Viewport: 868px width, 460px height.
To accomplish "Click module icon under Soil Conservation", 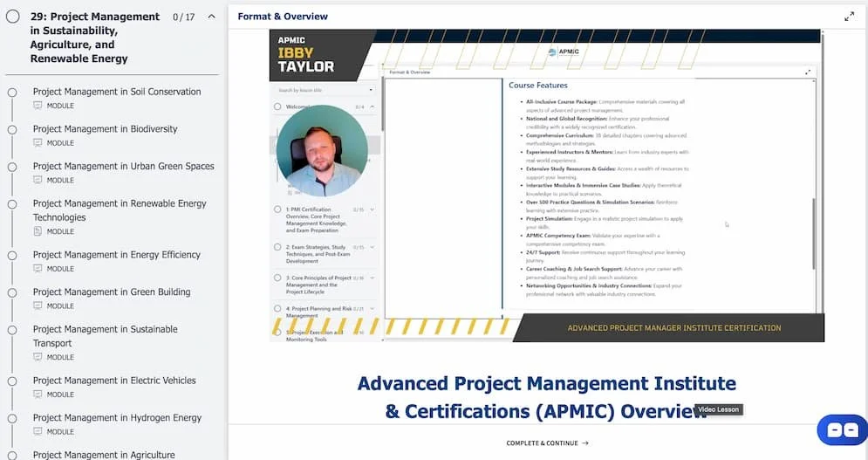I will click(x=38, y=106).
